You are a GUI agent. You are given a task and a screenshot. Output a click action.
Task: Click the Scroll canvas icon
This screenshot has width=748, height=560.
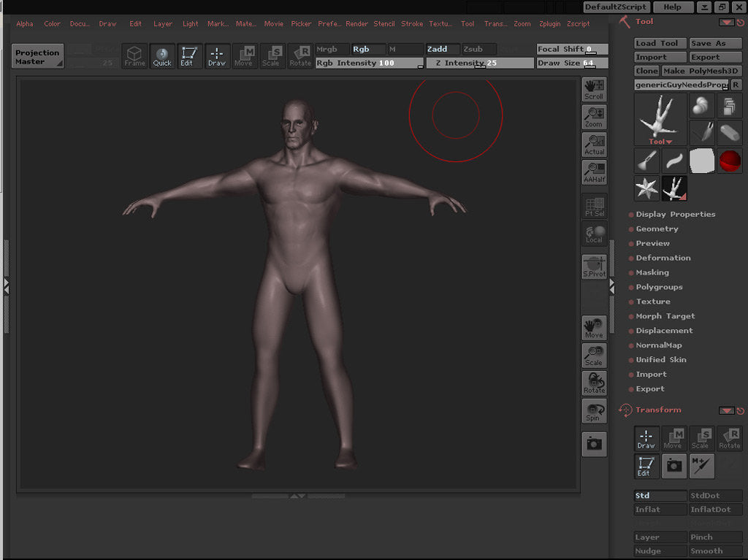(594, 89)
